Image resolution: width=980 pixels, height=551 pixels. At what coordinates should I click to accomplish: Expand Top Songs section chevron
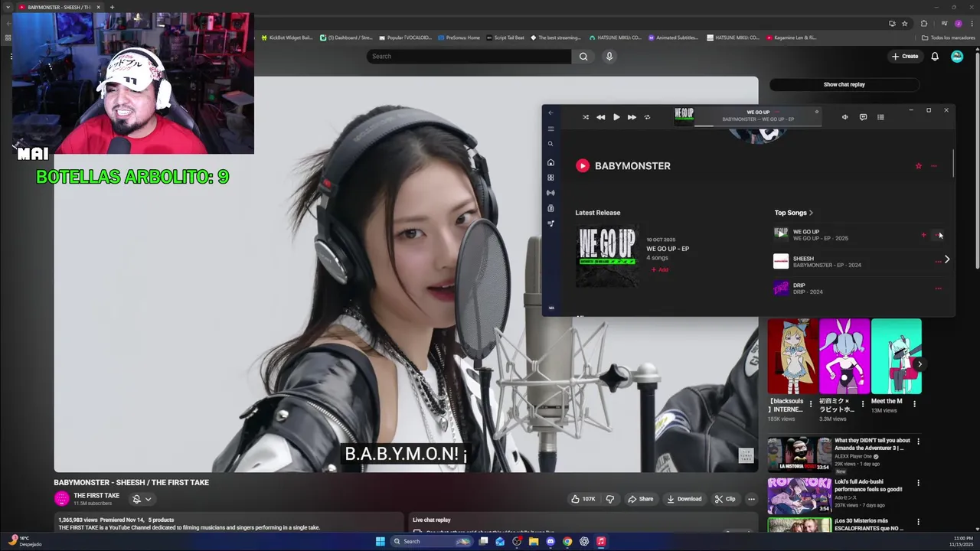pos(811,213)
